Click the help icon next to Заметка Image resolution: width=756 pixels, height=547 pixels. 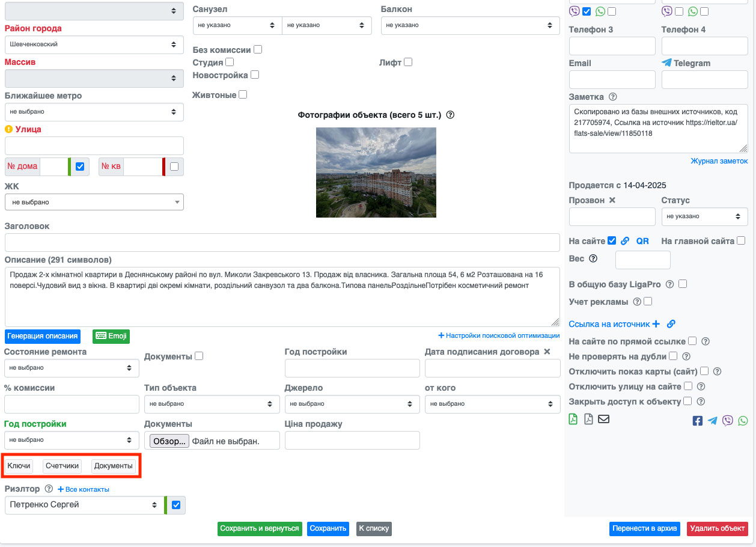click(613, 97)
